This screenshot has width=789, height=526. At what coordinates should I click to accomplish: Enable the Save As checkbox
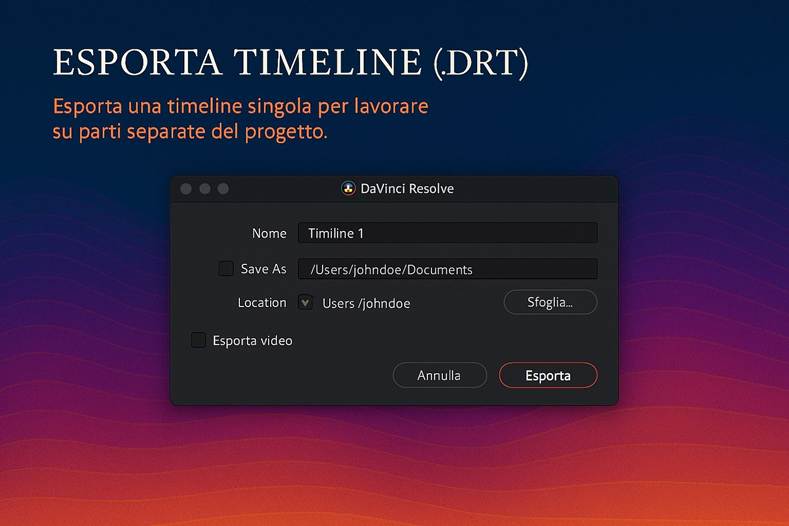[x=226, y=268]
